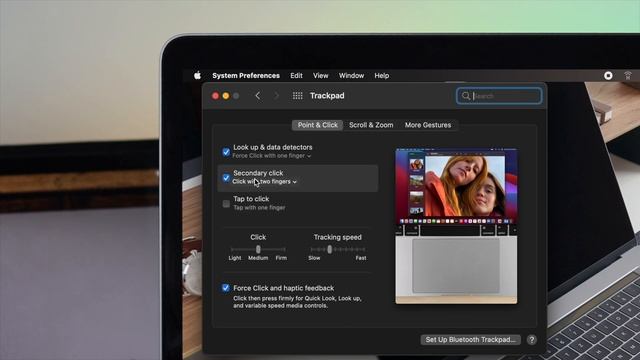Screen dimensions: 640x360
Task: Click the Fast label under Tracking speed
Action: pos(361,258)
